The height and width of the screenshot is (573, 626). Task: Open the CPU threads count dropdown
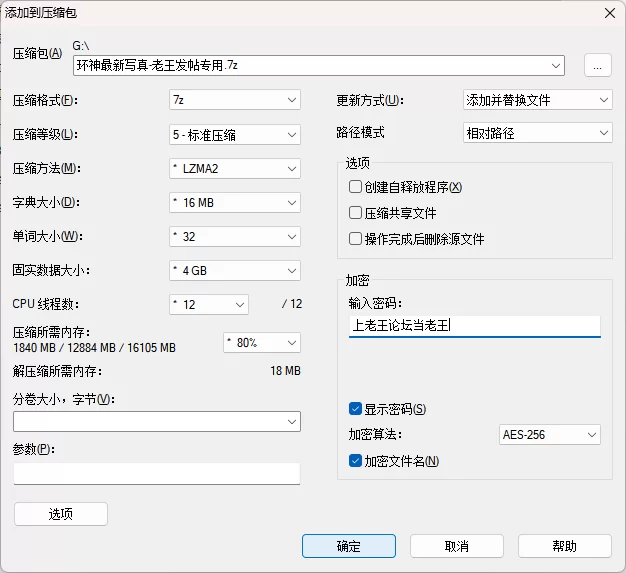(209, 304)
